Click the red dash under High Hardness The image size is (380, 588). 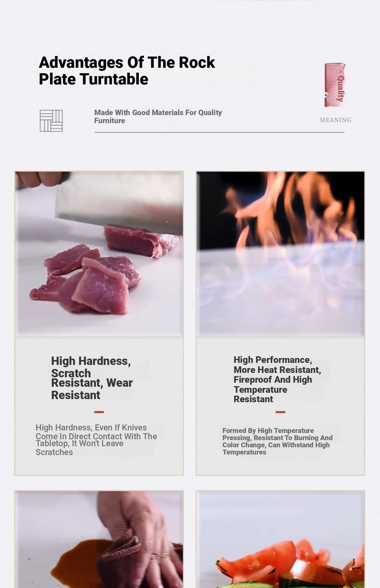click(99, 412)
